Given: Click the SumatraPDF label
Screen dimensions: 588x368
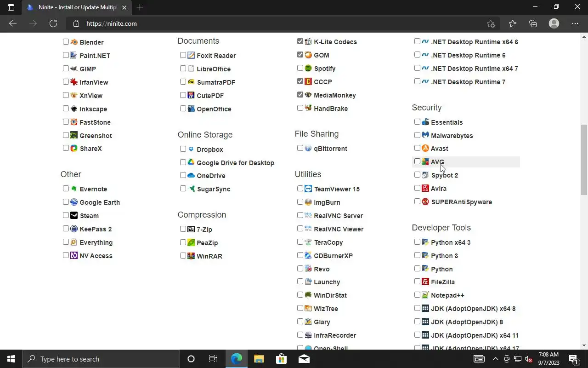Looking at the screenshot, I should [x=216, y=82].
